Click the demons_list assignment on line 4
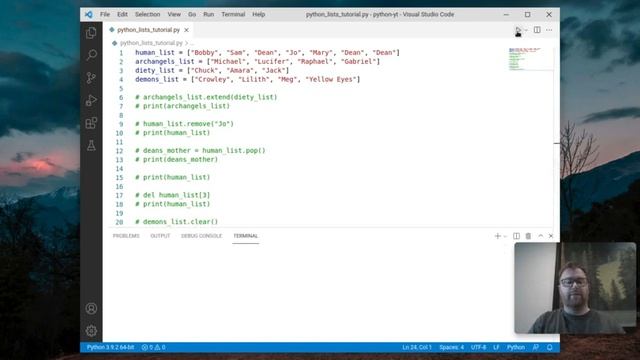 pyautogui.click(x=248, y=80)
